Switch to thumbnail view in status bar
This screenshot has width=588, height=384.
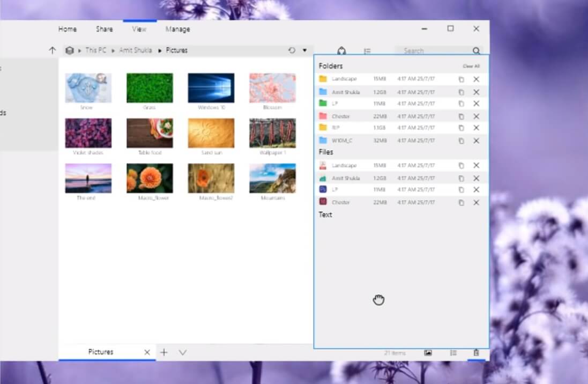click(x=428, y=353)
